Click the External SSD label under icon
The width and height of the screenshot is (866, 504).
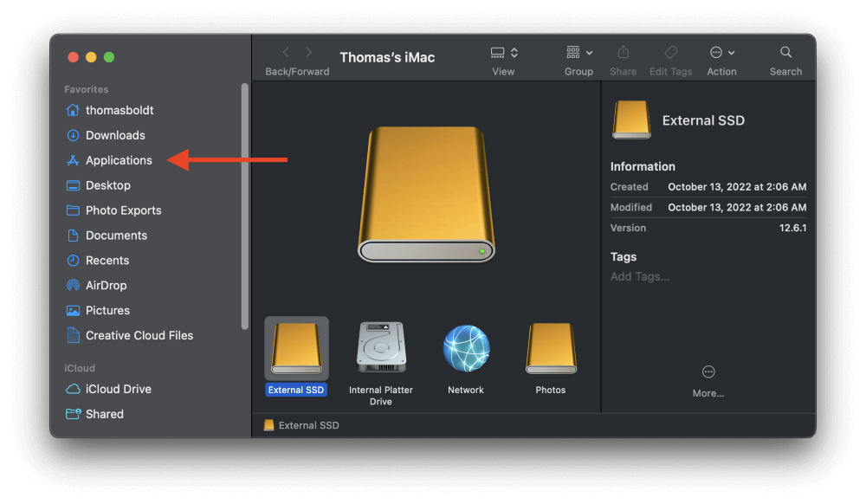pyautogui.click(x=296, y=390)
